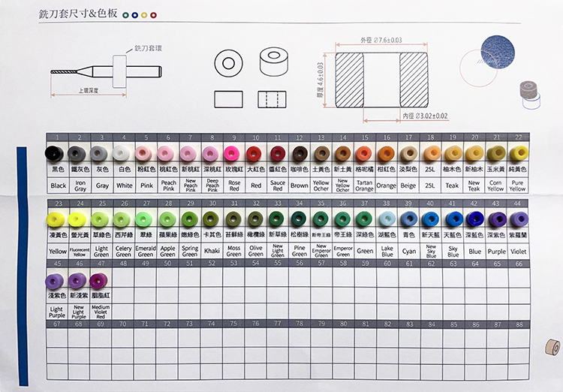The height and width of the screenshot is (392, 563).
Task: Pick the Black ring color sample
Action: tap(56, 154)
